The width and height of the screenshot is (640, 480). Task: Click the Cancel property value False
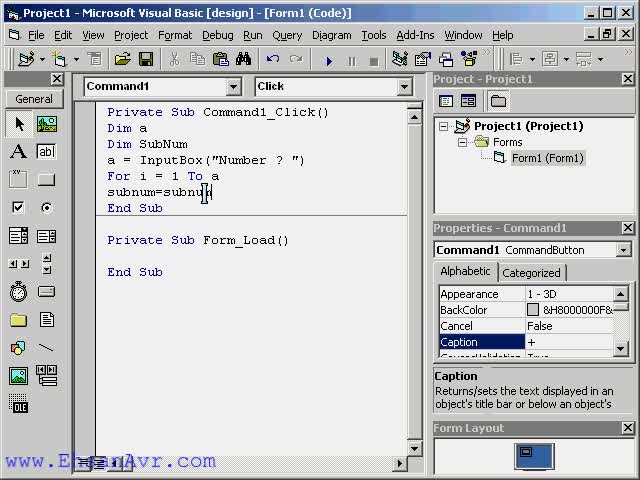tap(569, 326)
